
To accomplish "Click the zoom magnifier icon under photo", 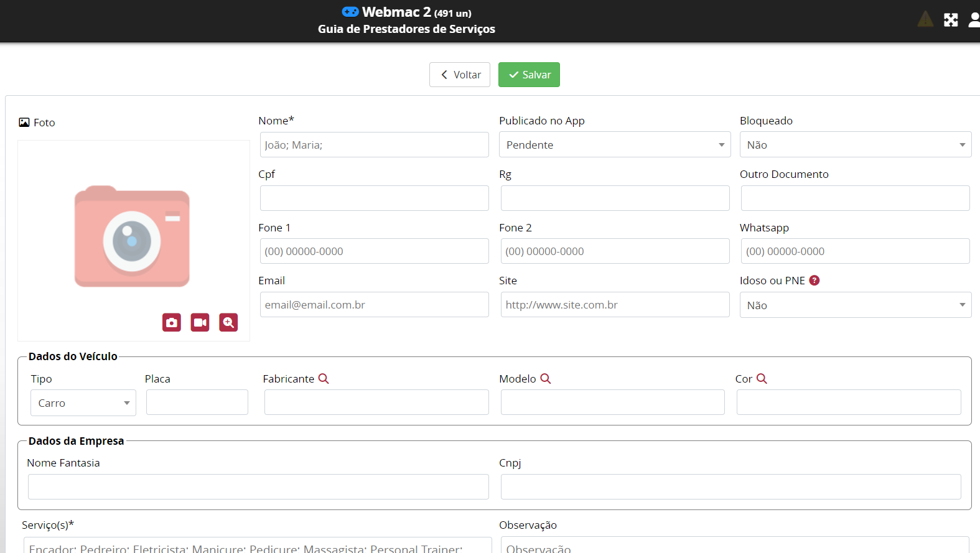I will pyautogui.click(x=228, y=322).
